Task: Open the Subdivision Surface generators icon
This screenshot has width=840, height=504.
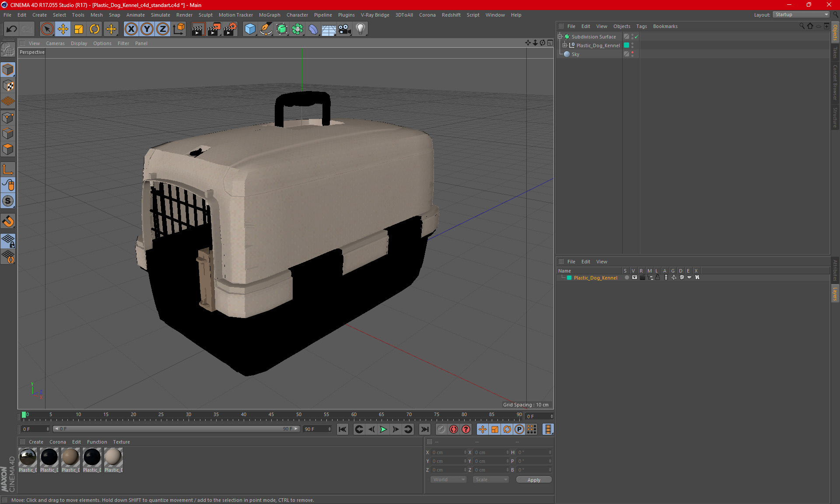Action: click(x=282, y=29)
